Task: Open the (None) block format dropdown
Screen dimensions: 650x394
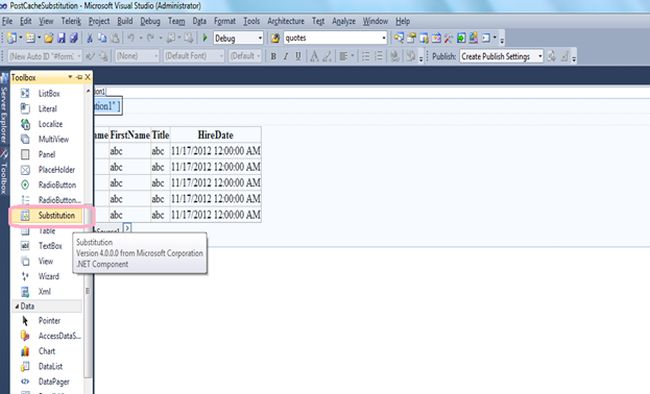Action: point(156,56)
